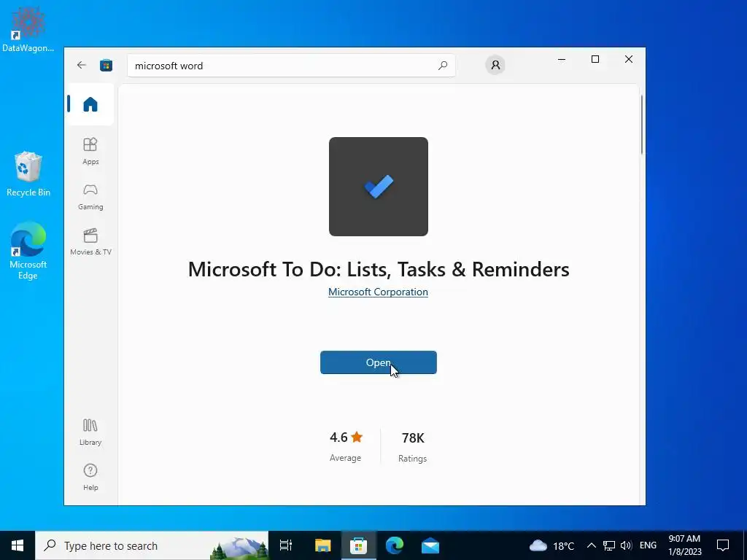
Task: Launch Microsoft Edge from the taskbar
Action: 395,545
